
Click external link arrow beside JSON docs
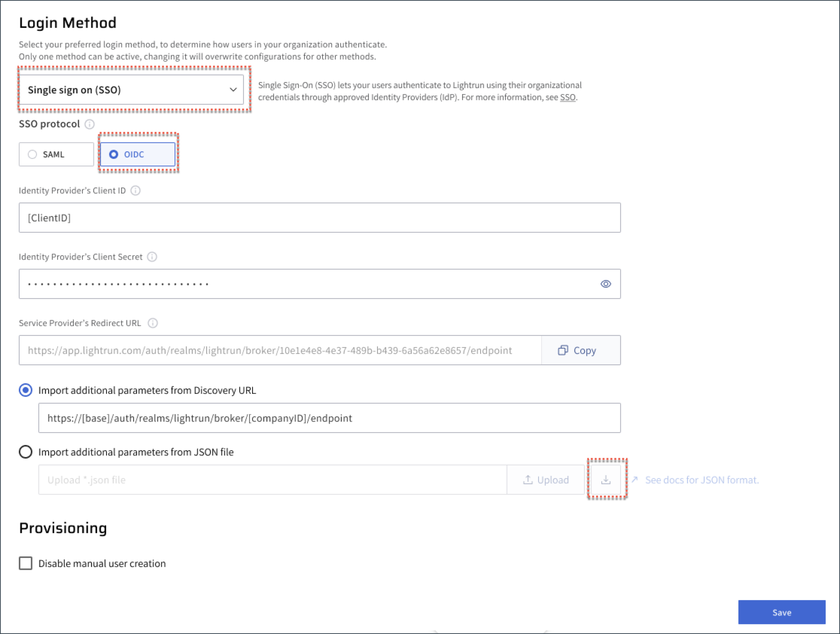pyautogui.click(x=635, y=480)
